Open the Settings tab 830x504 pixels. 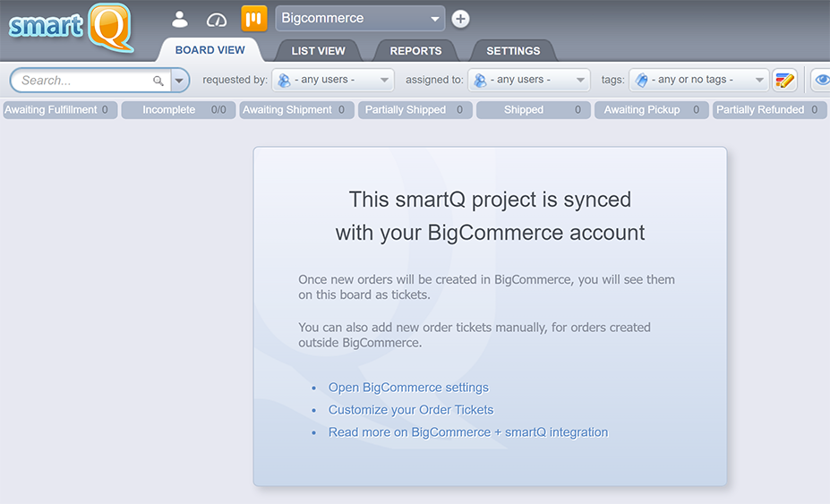(x=513, y=51)
